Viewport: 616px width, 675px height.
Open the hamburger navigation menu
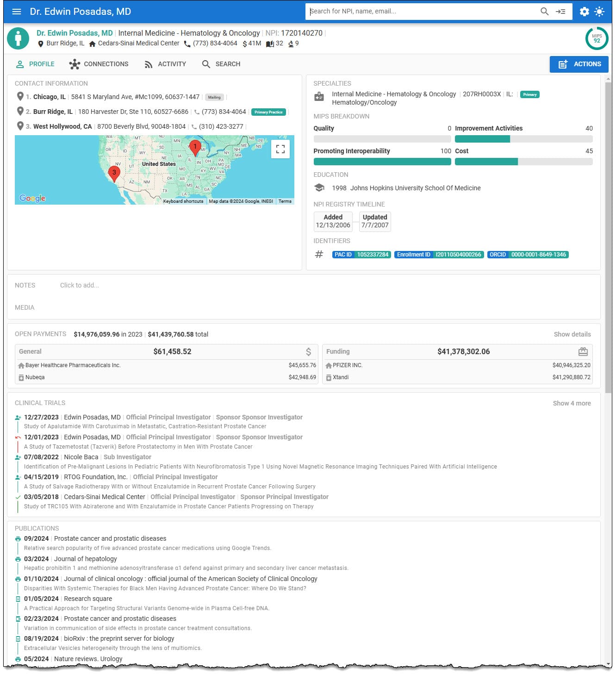[x=17, y=12]
